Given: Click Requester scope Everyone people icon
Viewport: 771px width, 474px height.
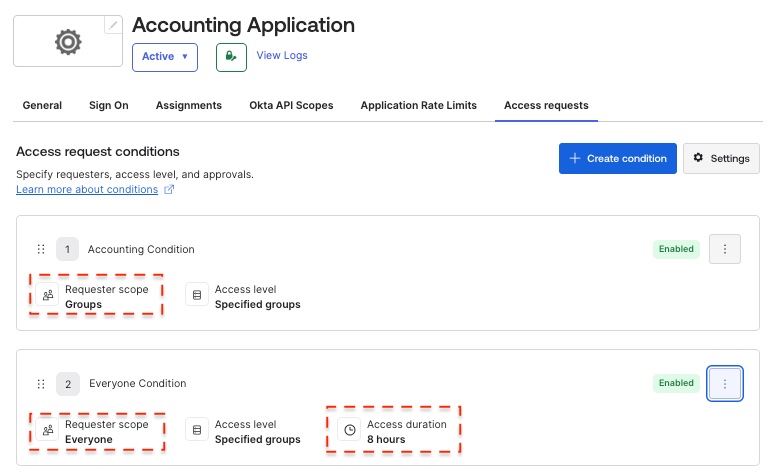Looking at the screenshot, I should (x=48, y=431).
